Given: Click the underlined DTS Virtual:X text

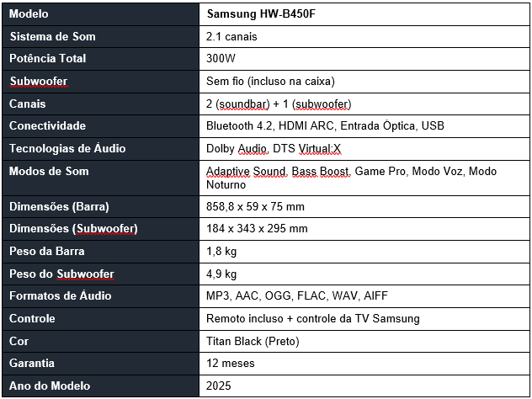Looking at the screenshot, I should (306, 149).
